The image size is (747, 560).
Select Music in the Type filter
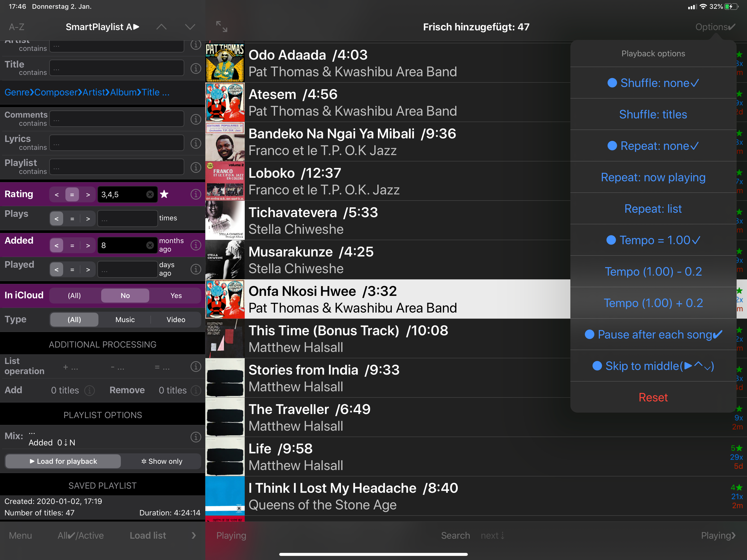click(x=125, y=320)
